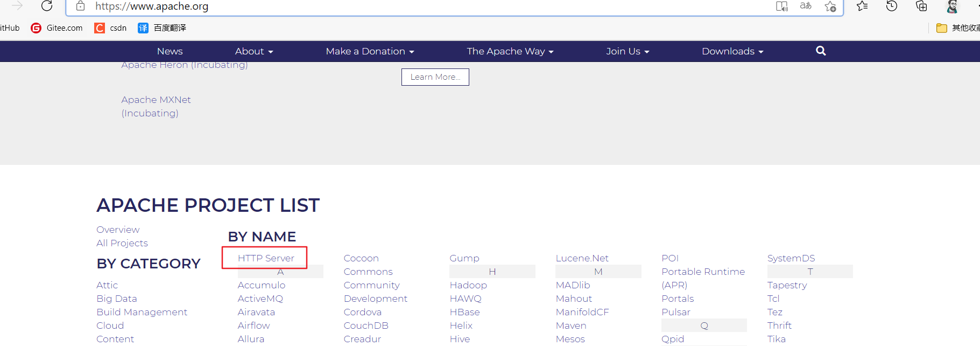Open the CouchDB project link
This screenshot has height=346, width=980.
(366, 326)
